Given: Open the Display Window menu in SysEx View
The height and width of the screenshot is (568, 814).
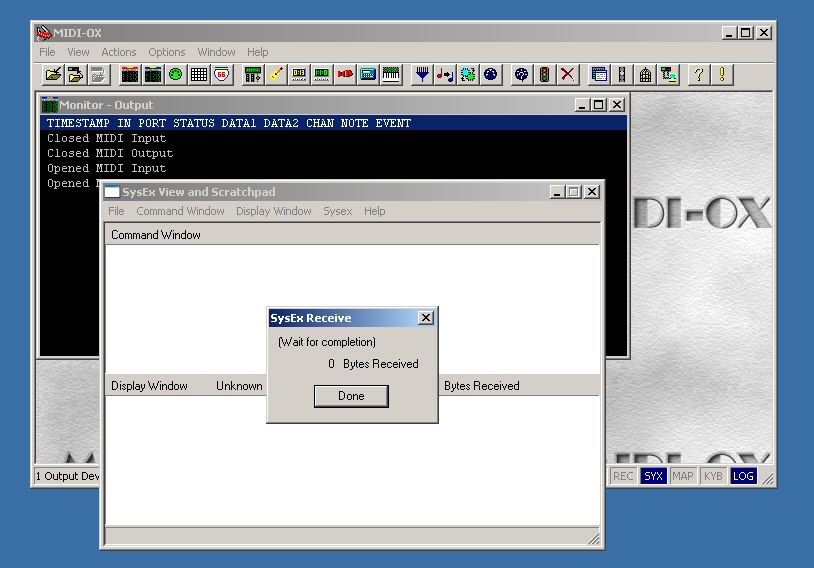Looking at the screenshot, I should point(274,211).
